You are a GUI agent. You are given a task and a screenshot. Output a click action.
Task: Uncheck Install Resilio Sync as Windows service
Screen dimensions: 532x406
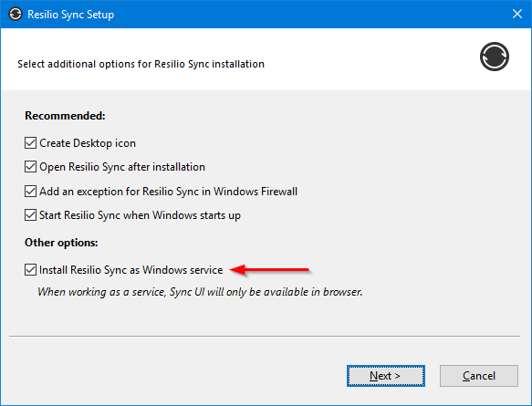[x=30, y=270]
